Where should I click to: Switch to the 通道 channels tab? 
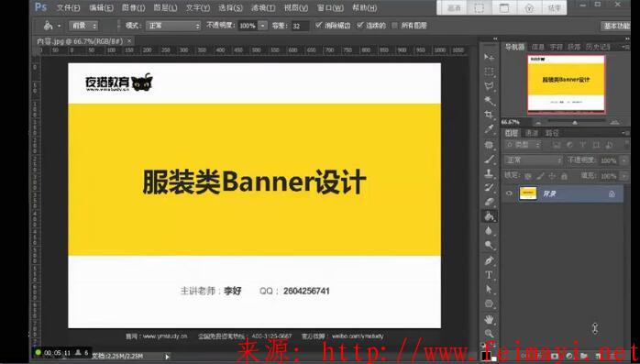click(x=532, y=133)
